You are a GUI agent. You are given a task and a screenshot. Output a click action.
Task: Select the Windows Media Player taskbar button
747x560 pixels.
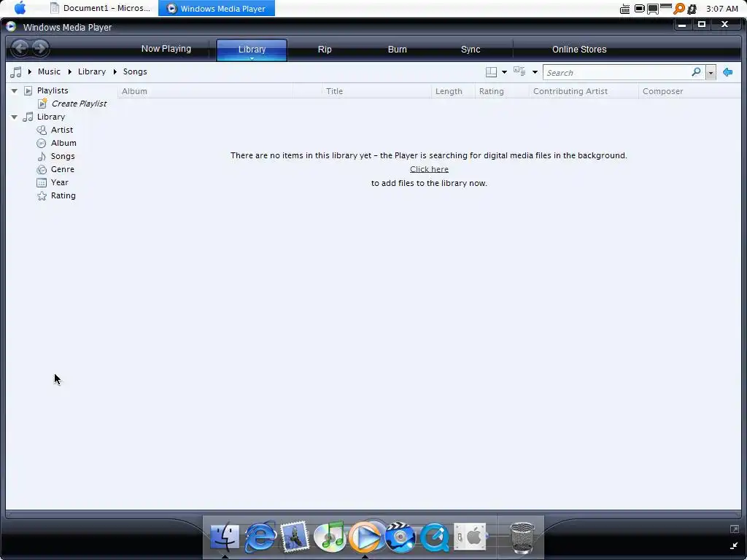[x=216, y=8]
